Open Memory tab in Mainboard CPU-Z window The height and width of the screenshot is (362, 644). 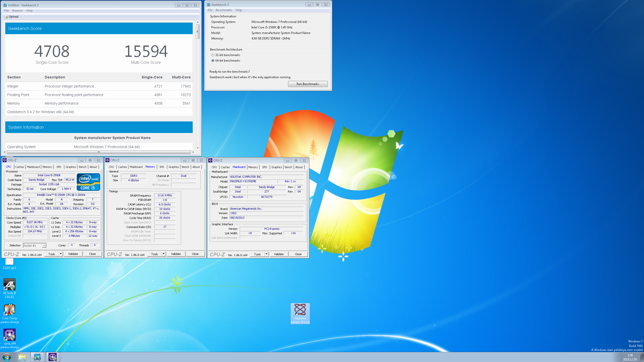253,167
